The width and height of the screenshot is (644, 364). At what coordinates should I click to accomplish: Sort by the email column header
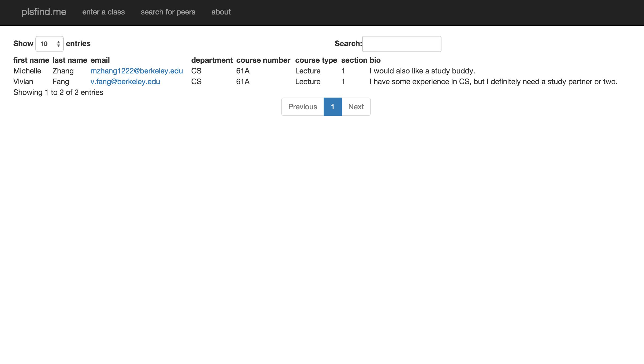pos(100,60)
